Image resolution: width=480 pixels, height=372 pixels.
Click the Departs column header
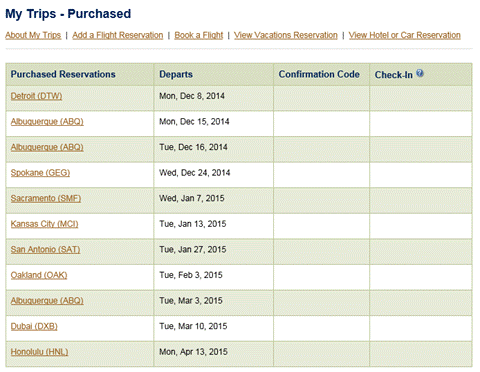(x=176, y=74)
